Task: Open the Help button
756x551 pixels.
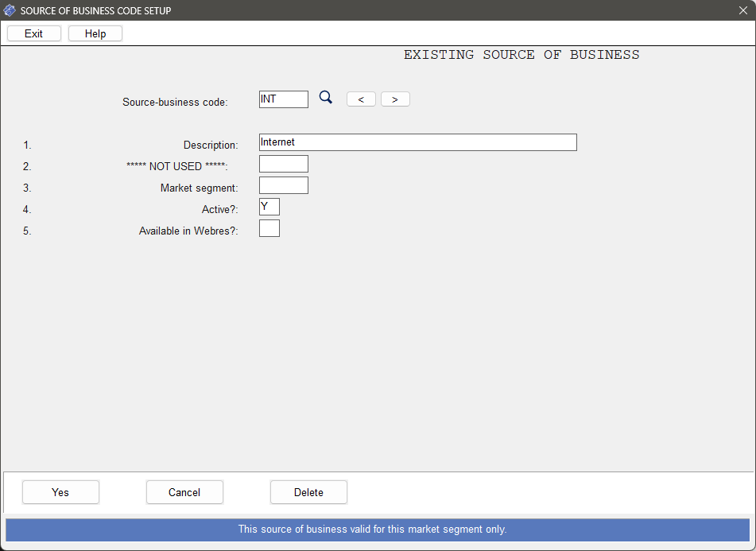Action: pos(95,33)
